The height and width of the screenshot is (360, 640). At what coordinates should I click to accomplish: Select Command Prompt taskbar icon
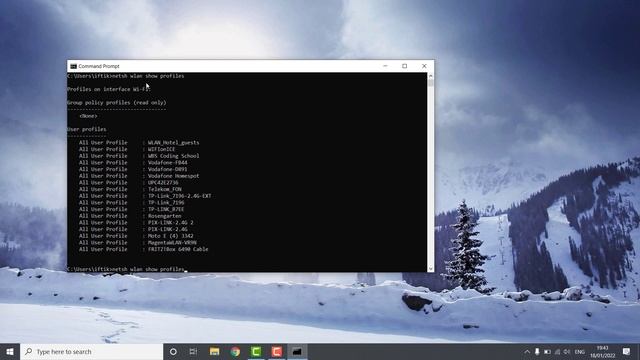pyautogui.click(x=297, y=351)
